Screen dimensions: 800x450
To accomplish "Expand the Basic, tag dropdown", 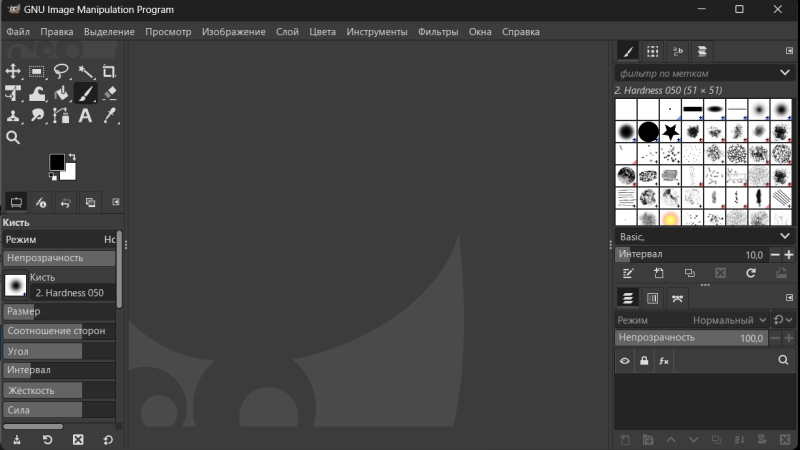I will (785, 236).
